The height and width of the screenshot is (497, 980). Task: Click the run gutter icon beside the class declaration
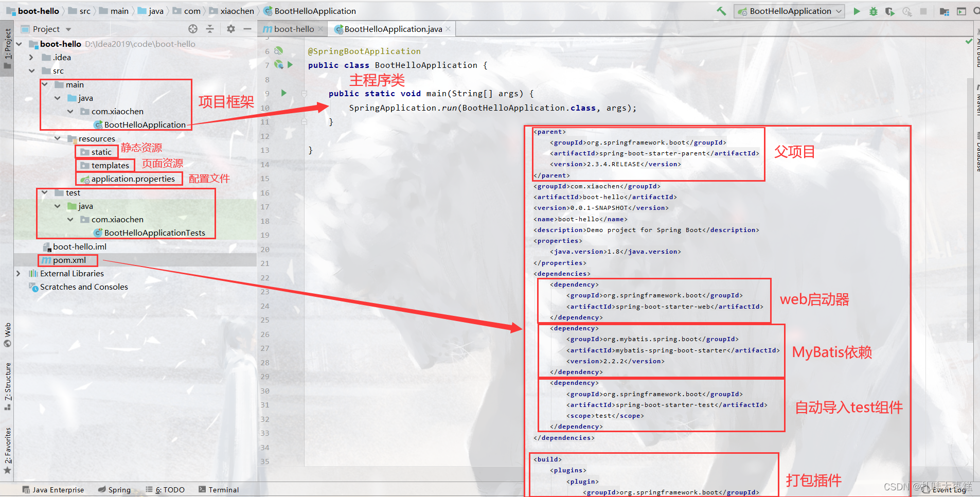(x=290, y=65)
